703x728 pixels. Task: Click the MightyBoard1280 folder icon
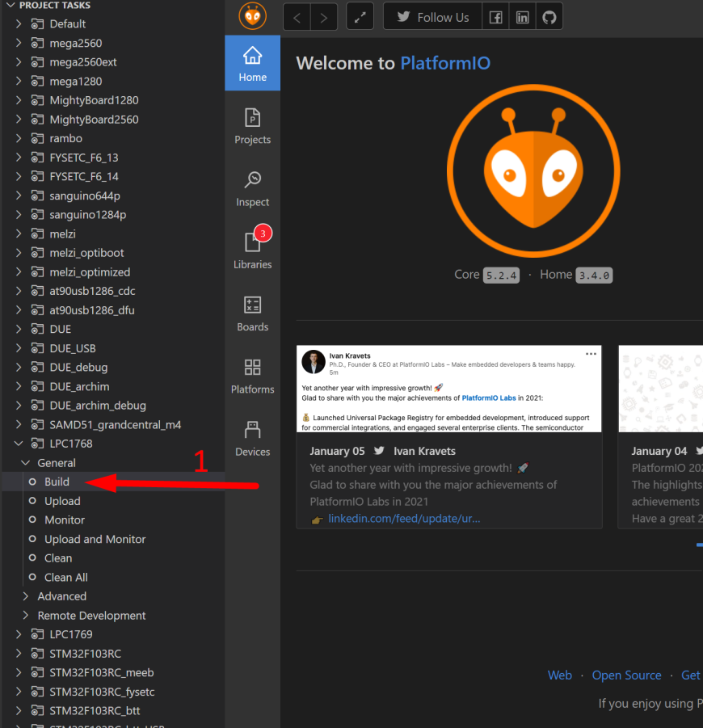[37, 100]
